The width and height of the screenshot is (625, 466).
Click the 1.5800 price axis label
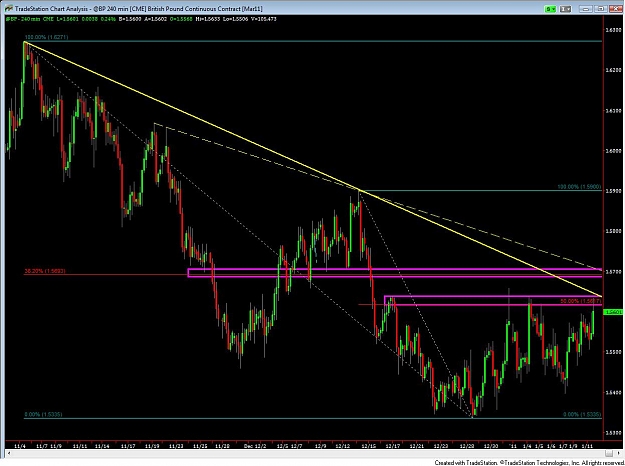614,231
